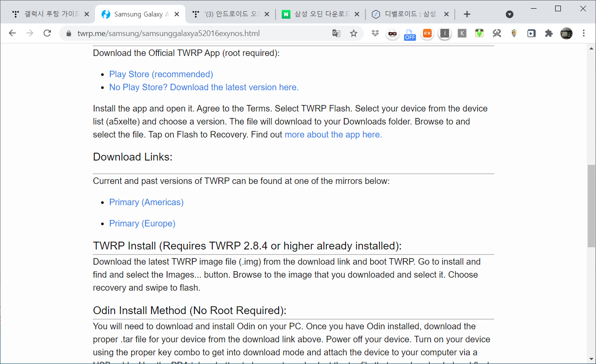Close the Samsung Galaxy A tab

176,14
